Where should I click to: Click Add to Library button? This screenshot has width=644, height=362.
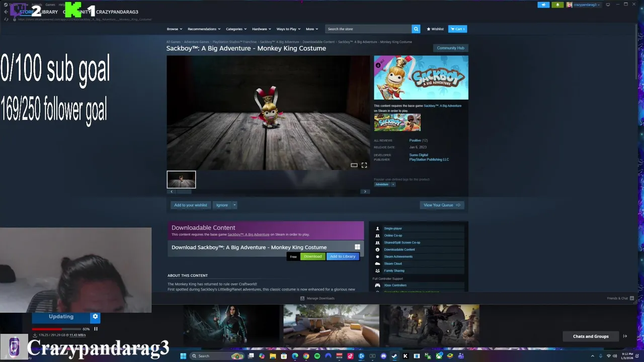point(343,256)
